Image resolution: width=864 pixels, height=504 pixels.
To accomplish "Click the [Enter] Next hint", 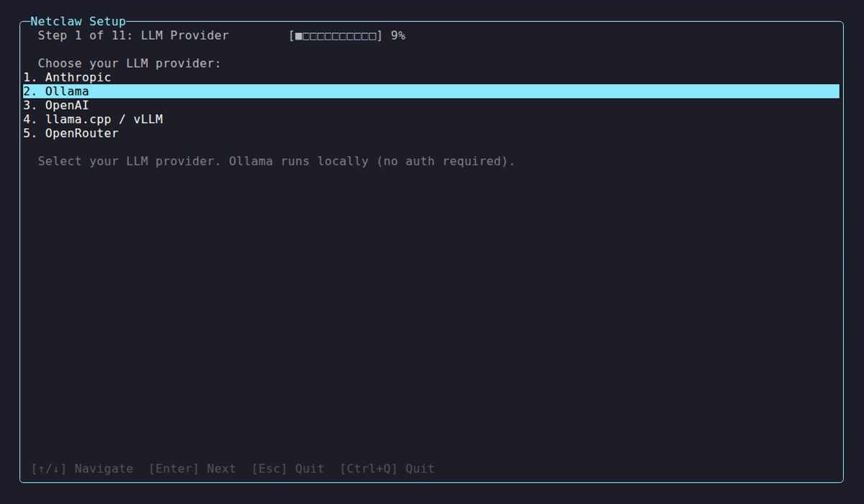I will [192, 469].
